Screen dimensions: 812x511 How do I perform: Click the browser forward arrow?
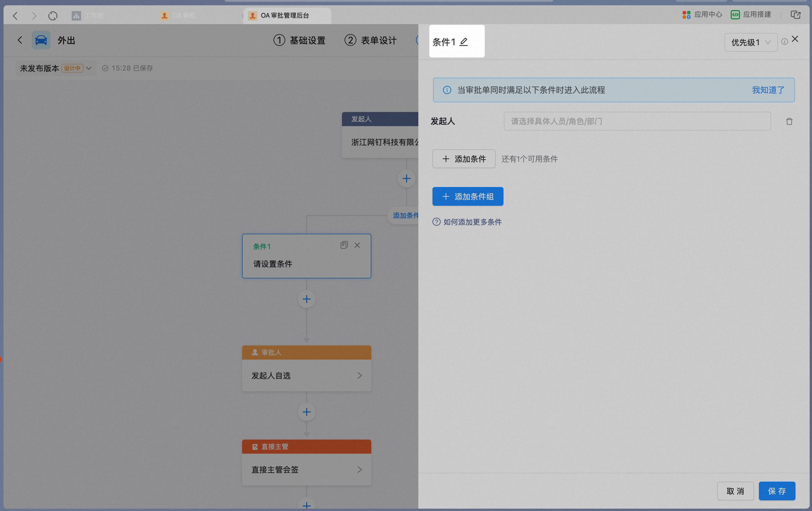[34, 16]
